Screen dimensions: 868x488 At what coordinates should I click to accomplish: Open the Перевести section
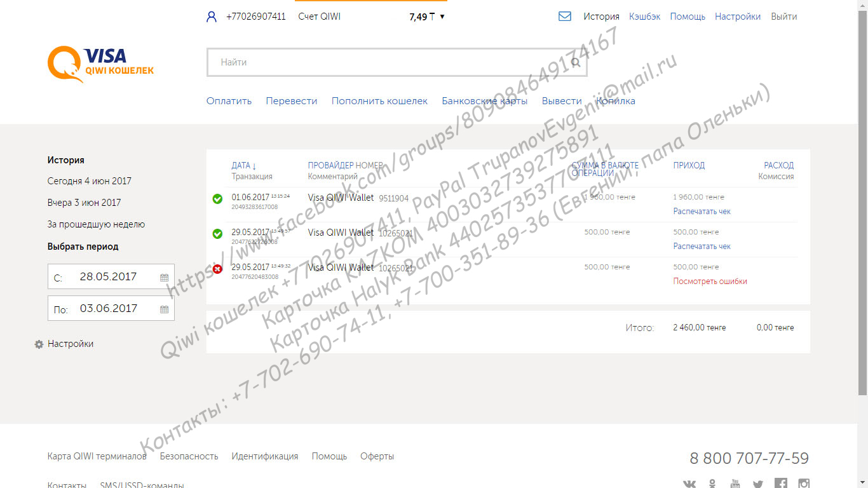point(292,101)
